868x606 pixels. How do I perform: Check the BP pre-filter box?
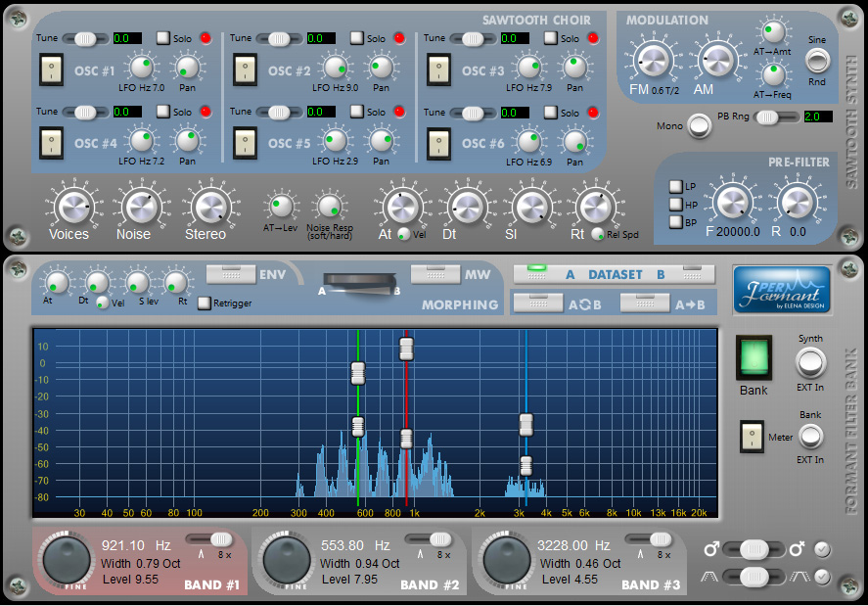pyautogui.click(x=675, y=222)
